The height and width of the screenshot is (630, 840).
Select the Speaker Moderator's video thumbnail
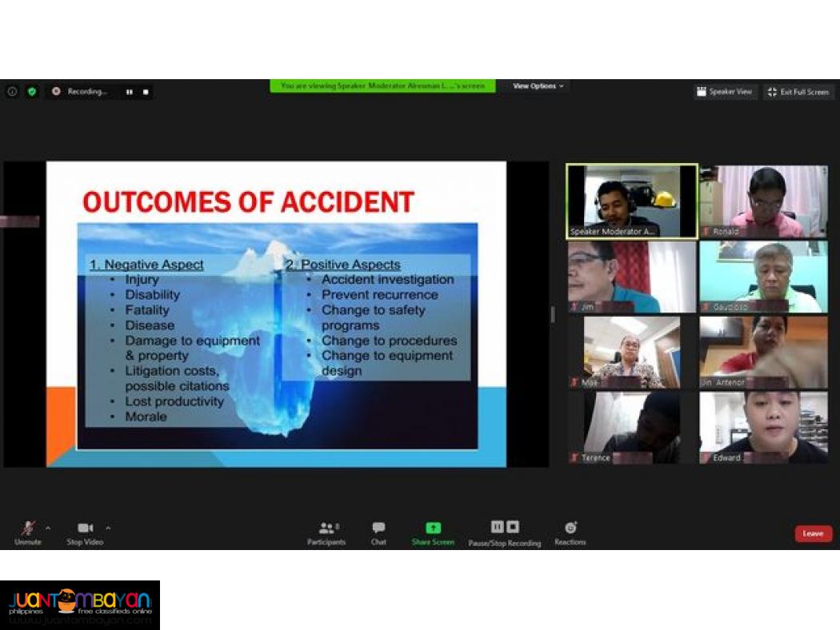pos(631,201)
